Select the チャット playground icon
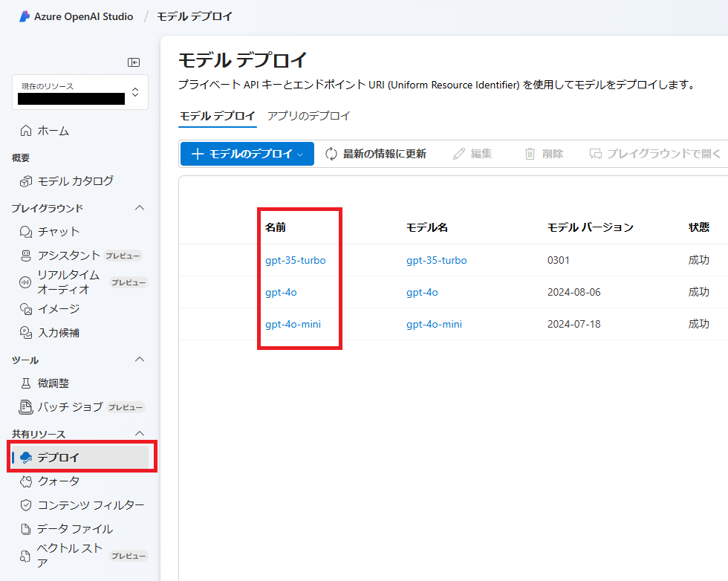728x581 pixels. pyautogui.click(x=24, y=231)
